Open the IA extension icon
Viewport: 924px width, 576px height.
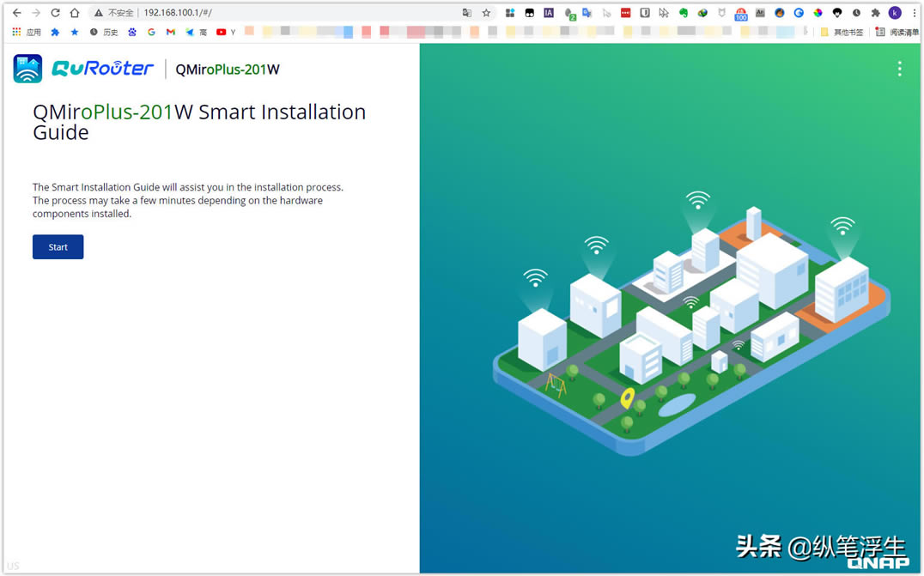click(x=549, y=12)
